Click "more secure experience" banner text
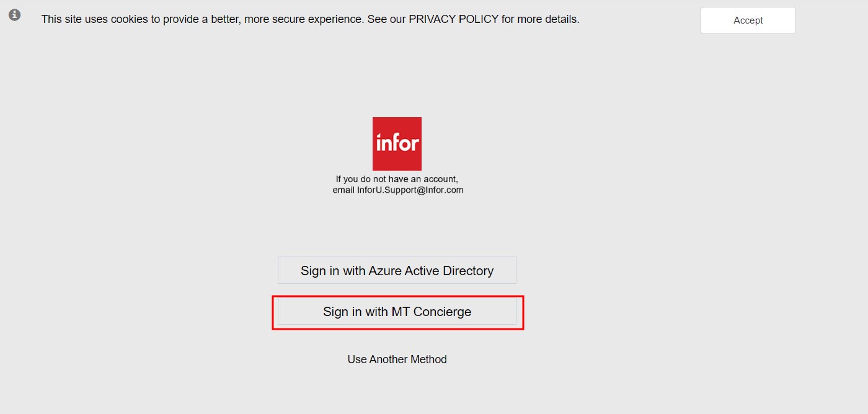This screenshot has height=414, width=868. (x=302, y=19)
